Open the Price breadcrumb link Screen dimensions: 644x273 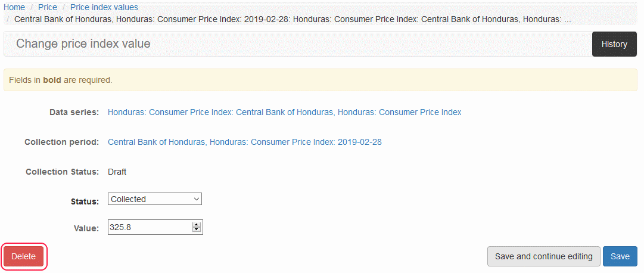coord(48,7)
